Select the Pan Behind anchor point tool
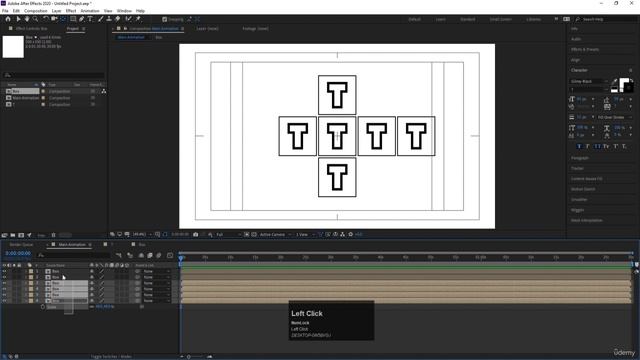 63,19
